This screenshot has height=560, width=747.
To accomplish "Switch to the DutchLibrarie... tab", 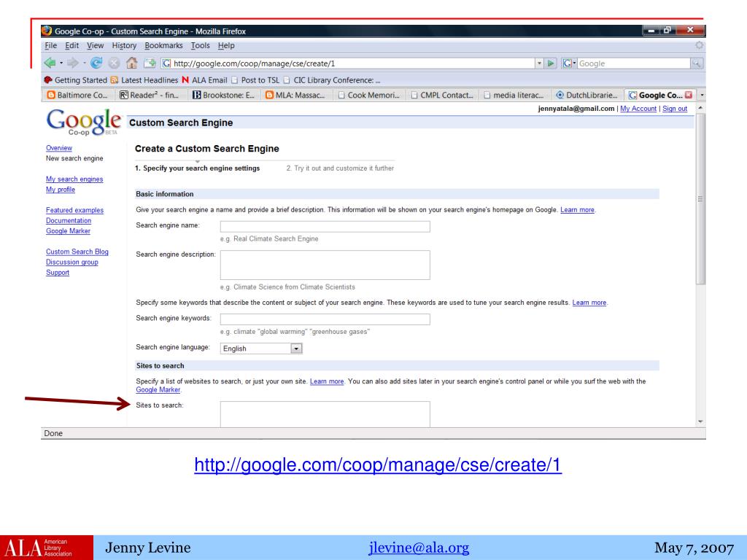I will click(587, 96).
